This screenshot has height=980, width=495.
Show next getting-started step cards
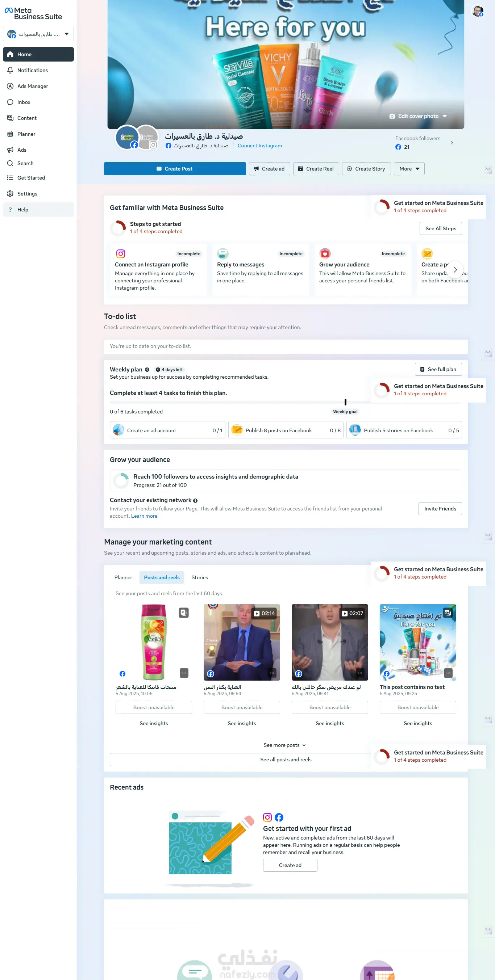pos(455,270)
